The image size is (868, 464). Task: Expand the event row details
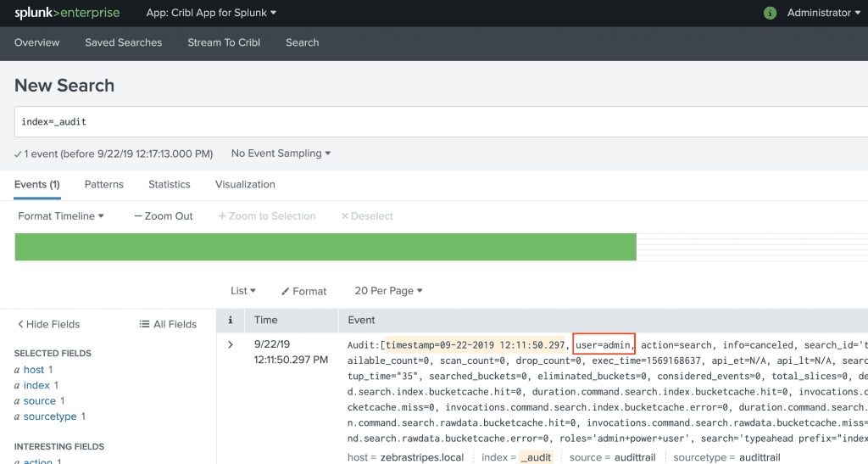click(x=230, y=344)
